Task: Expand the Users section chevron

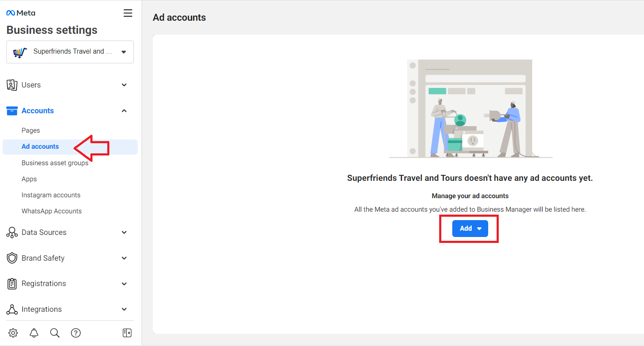Action: click(124, 85)
